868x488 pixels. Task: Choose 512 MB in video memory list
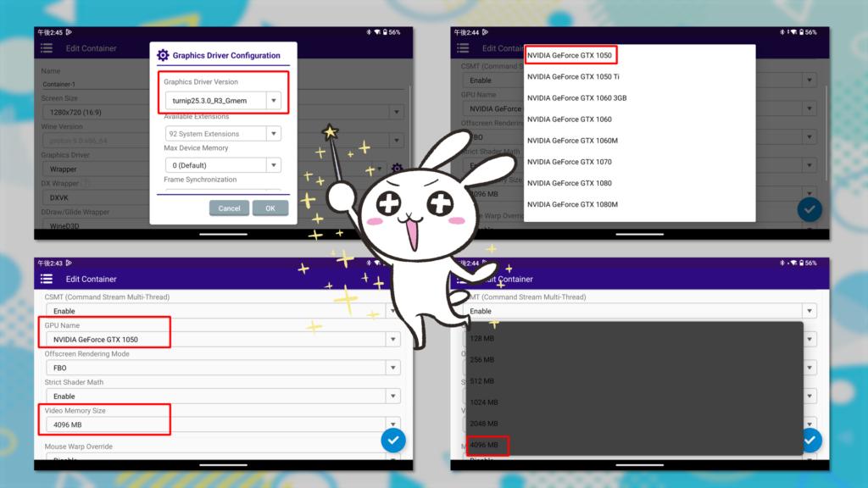pos(634,380)
